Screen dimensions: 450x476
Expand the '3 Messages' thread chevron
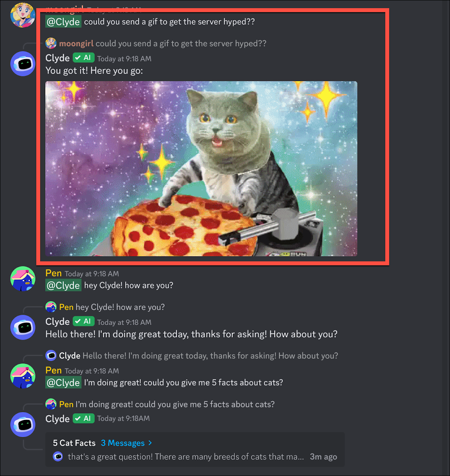150,443
